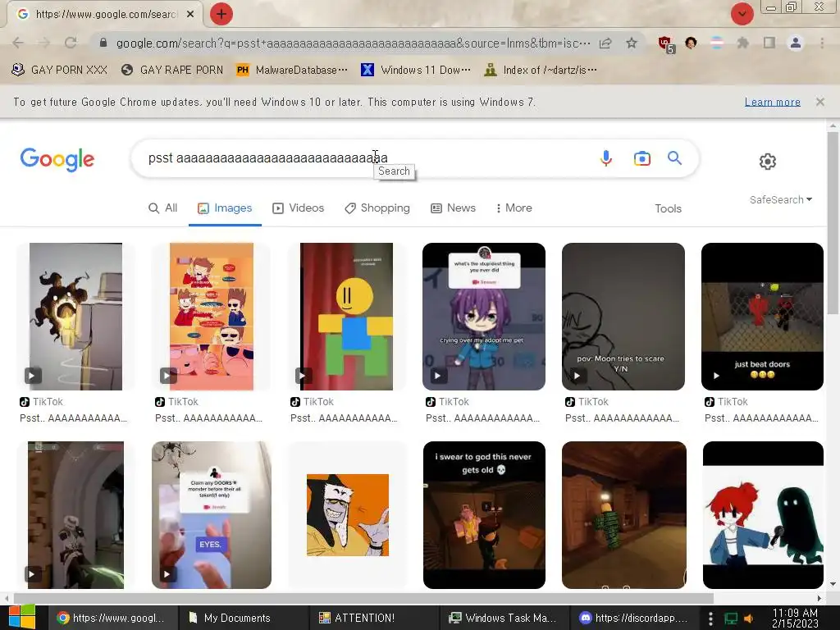840x630 pixels.
Task: Click the horizontal page scrollbar
Action: click(x=363, y=598)
